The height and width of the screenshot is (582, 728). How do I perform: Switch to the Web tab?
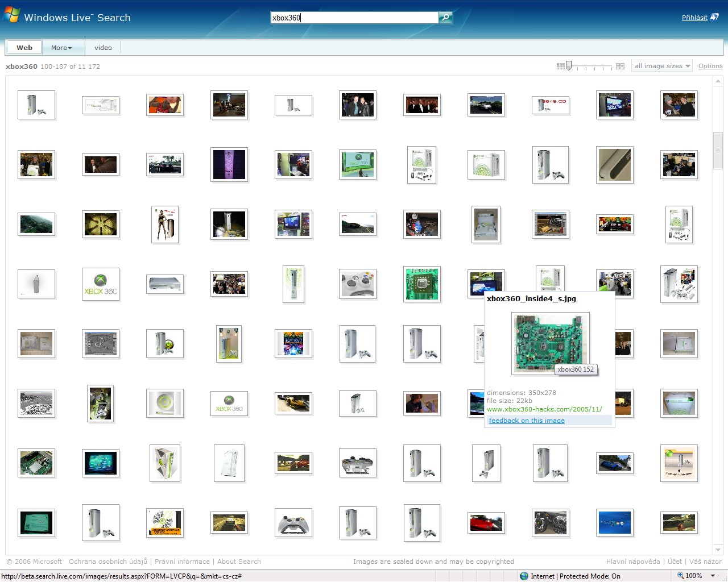coord(24,48)
